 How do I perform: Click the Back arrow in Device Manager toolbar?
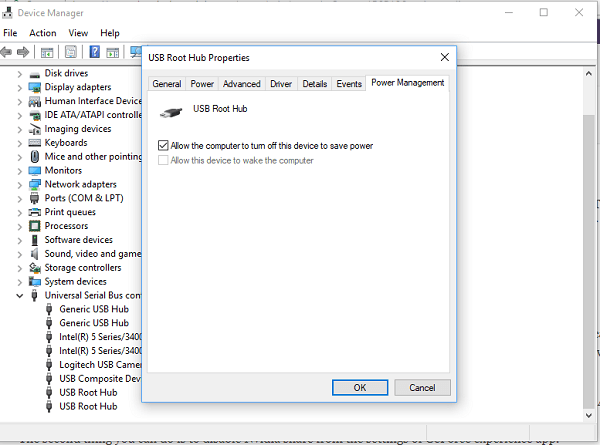click(x=7, y=52)
